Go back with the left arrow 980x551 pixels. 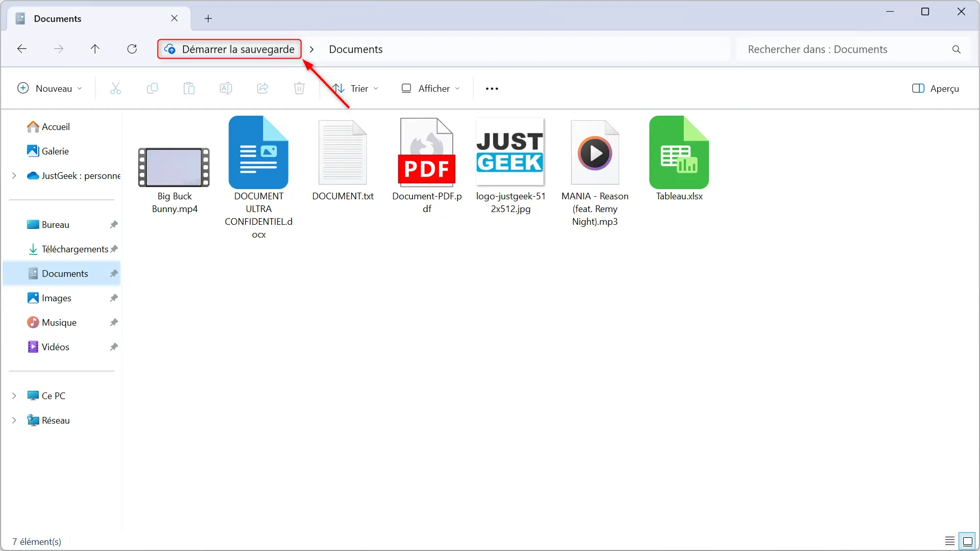22,49
